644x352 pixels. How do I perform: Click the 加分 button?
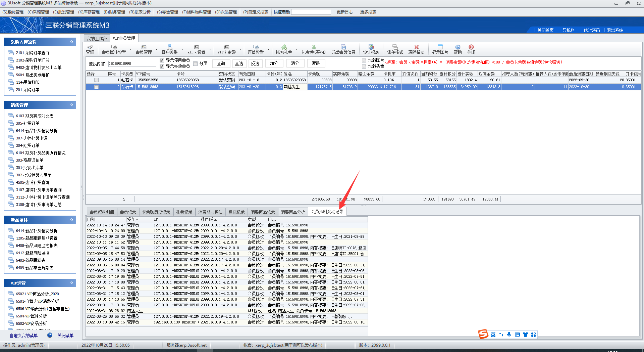274,63
